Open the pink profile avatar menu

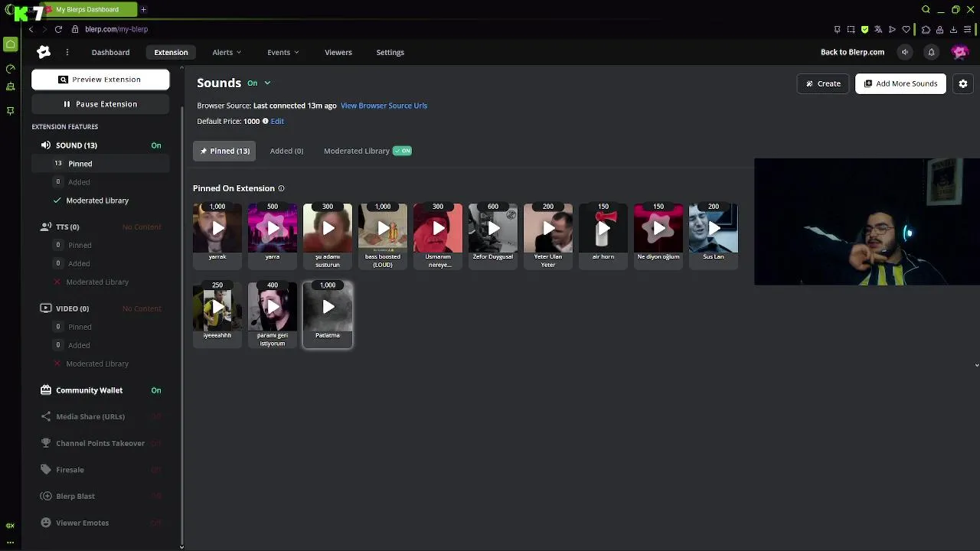tap(959, 52)
